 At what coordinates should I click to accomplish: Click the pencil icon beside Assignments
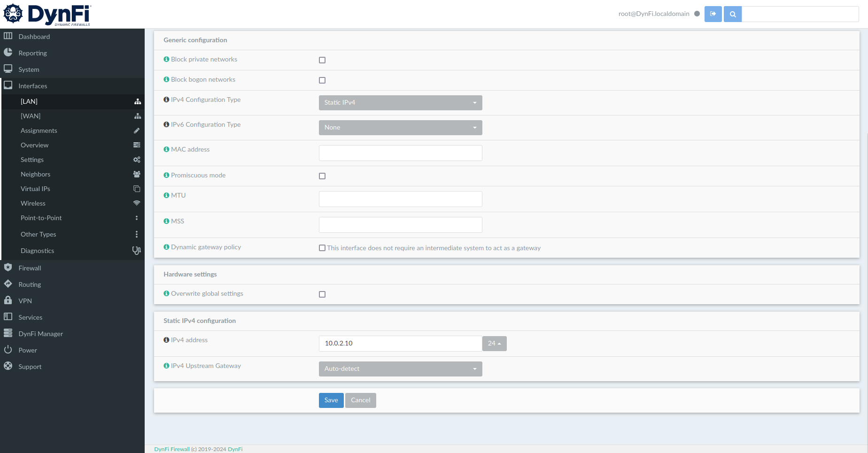coord(137,131)
